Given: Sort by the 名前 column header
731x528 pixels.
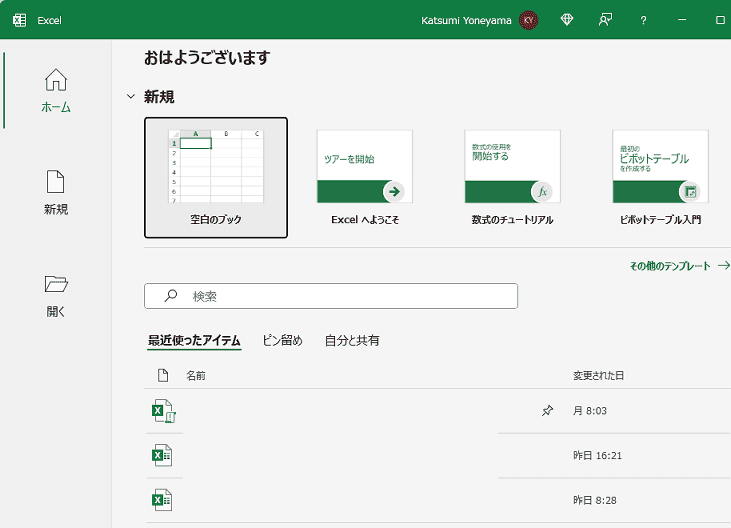Looking at the screenshot, I should tap(196, 376).
